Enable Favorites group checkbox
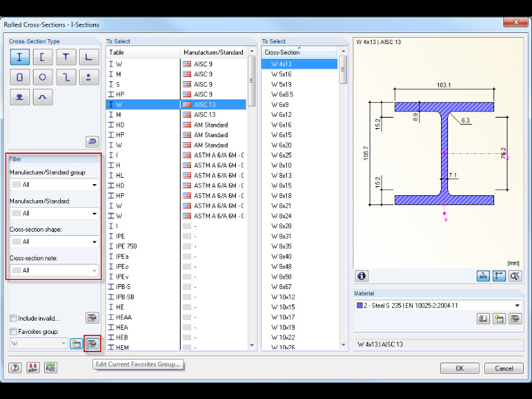Viewport: 532px width, 399px height. tap(13, 332)
